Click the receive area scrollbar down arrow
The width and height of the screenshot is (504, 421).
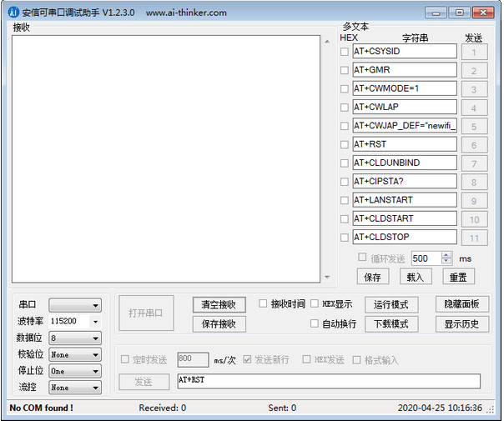pos(327,277)
